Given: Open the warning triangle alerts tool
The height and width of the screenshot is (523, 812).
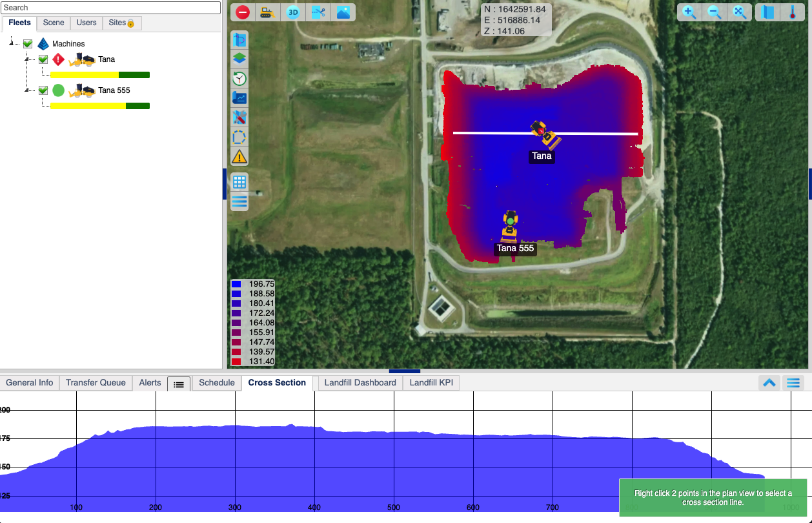Looking at the screenshot, I should point(239,156).
